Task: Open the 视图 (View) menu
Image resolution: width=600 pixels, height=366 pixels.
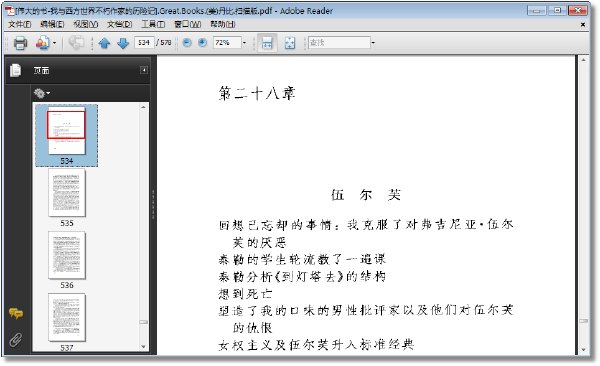Action: [x=86, y=25]
